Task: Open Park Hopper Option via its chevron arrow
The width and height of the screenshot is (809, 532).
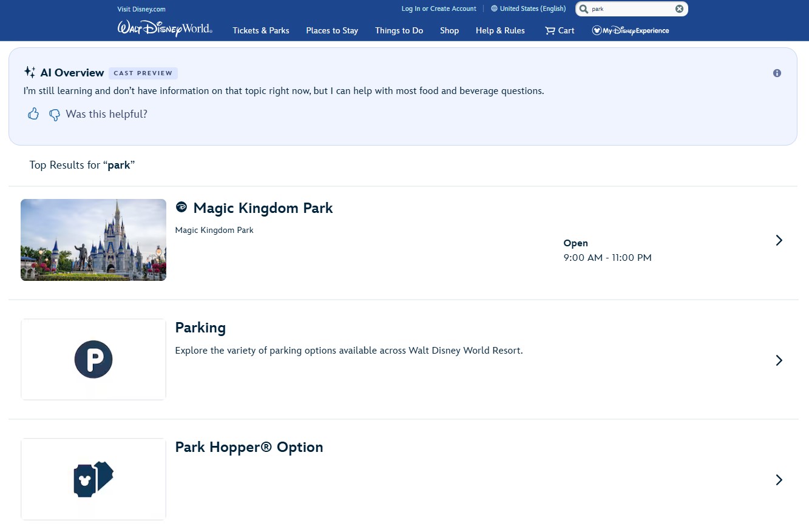Action: coord(779,480)
